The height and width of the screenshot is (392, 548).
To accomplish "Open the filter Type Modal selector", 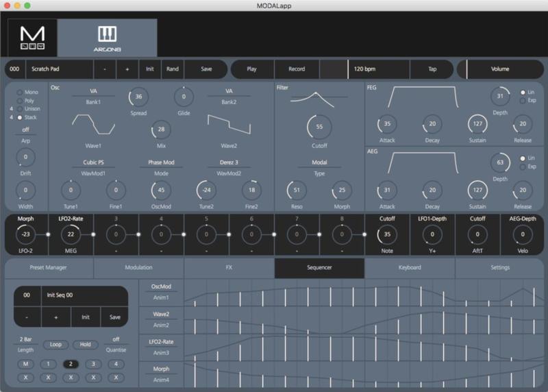I will point(319,162).
